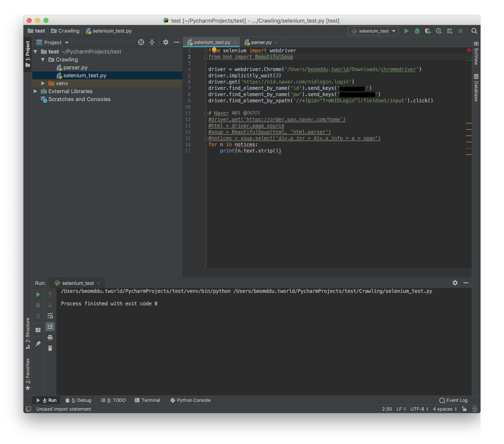504x444 pixels.
Task: Open SciView side panel
Action: (x=476, y=53)
